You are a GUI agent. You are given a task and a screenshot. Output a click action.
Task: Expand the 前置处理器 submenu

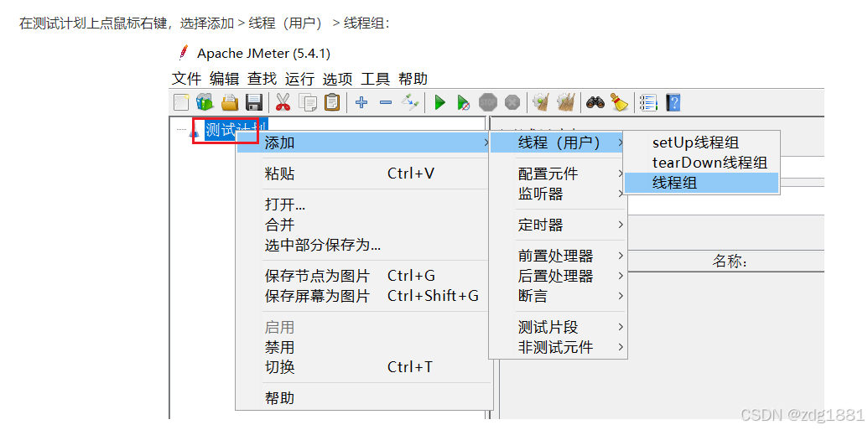(x=558, y=256)
